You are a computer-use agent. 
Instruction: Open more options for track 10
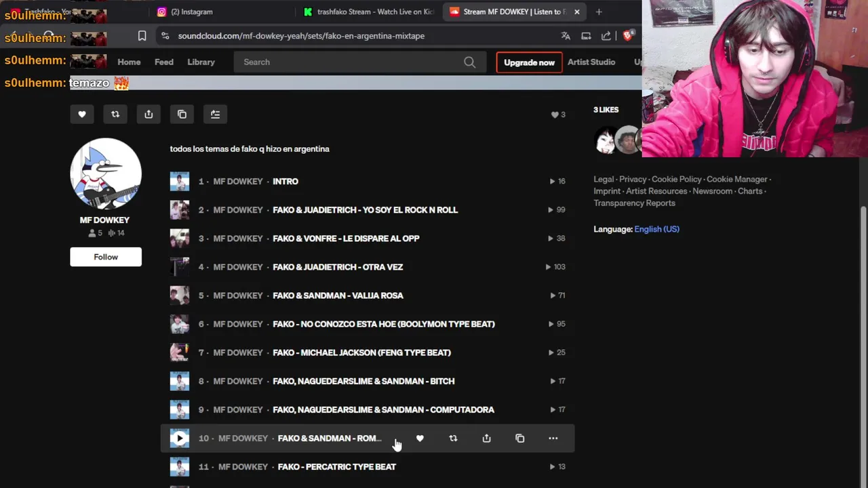(x=553, y=439)
